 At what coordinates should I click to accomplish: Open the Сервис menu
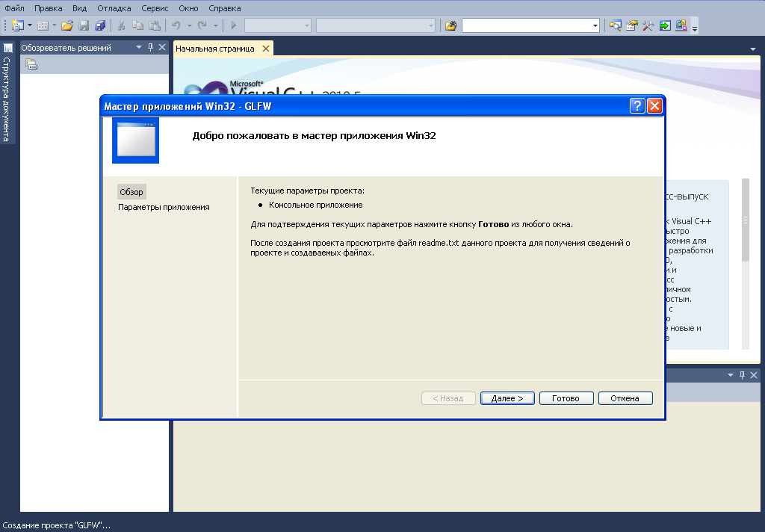pyautogui.click(x=155, y=8)
